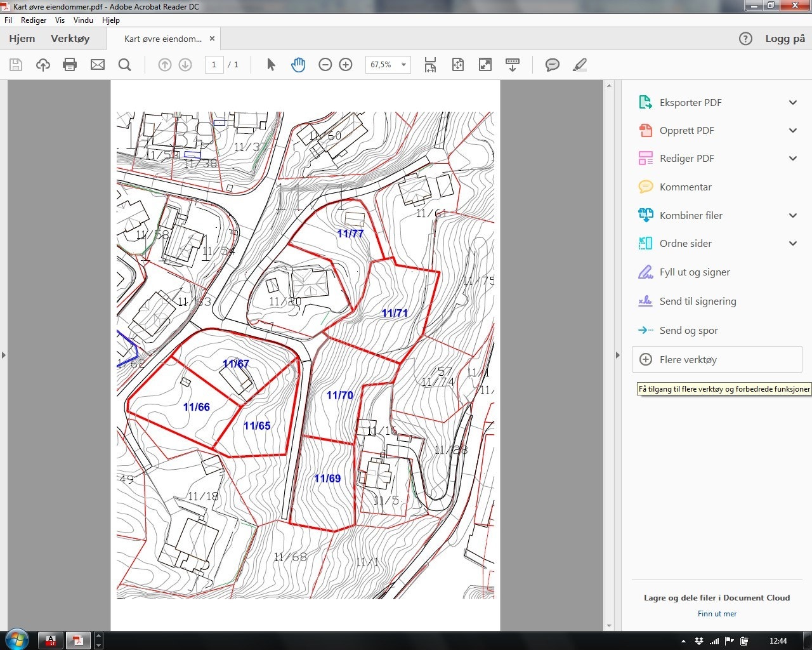Open the Eksporter PDF tool

point(690,102)
